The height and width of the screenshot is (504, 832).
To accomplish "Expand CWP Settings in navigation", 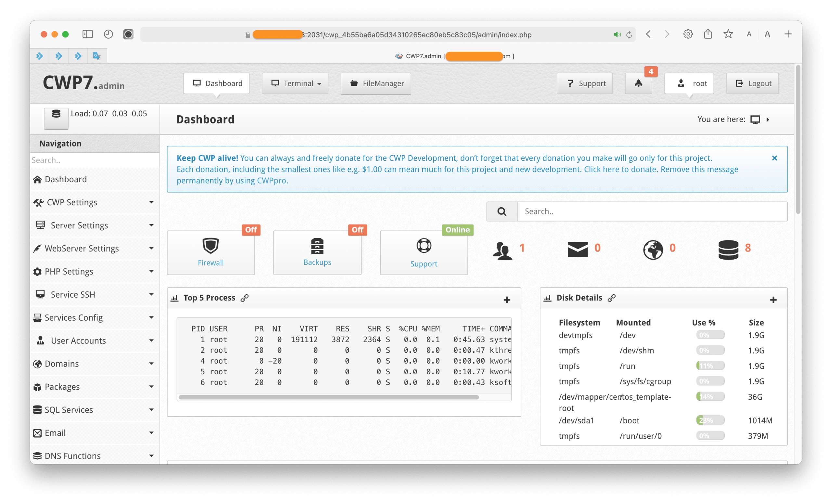I will pos(94,202).
